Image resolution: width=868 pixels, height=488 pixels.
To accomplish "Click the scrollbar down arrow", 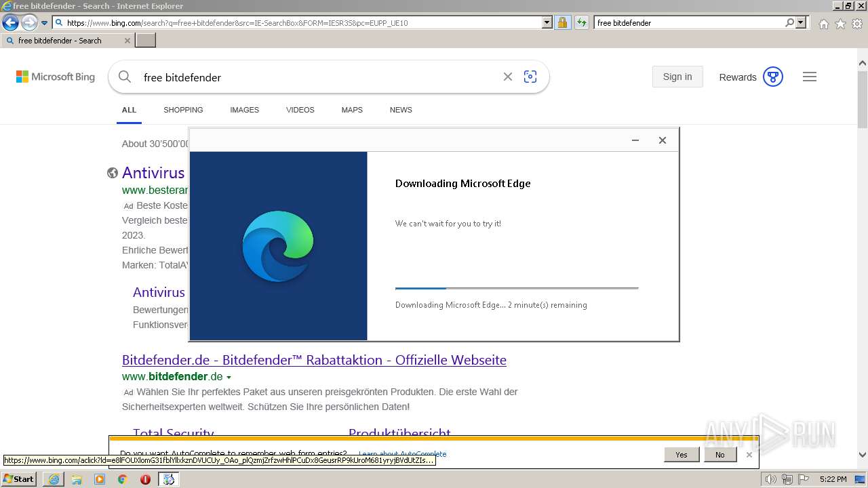I will pos(863,455).
